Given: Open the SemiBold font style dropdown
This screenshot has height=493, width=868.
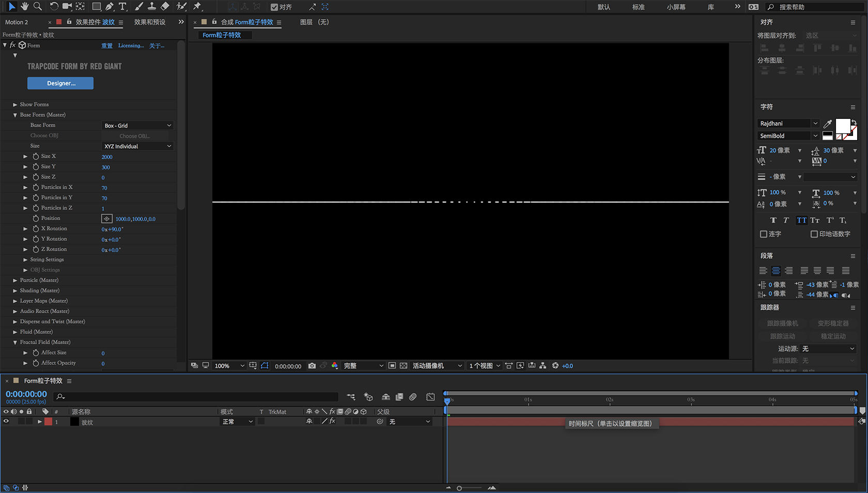Looking at the screenshot, I should (x=788, y=136).
